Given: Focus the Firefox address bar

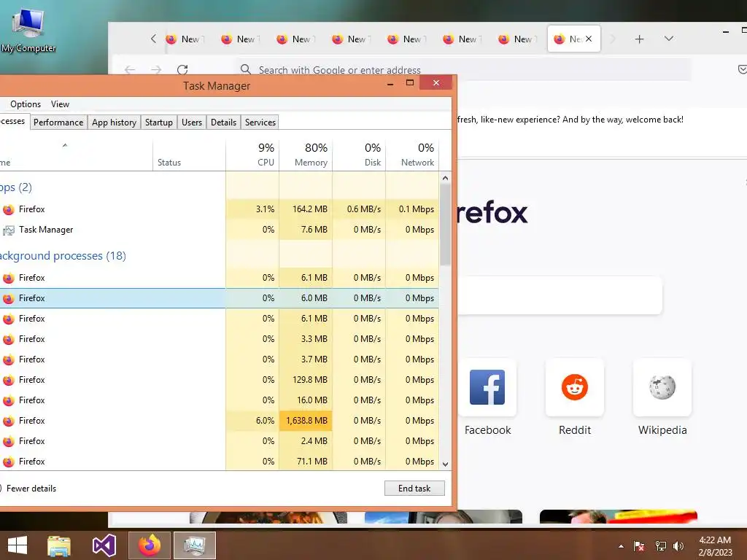Looking at the screenshot, I should point(463,69).
